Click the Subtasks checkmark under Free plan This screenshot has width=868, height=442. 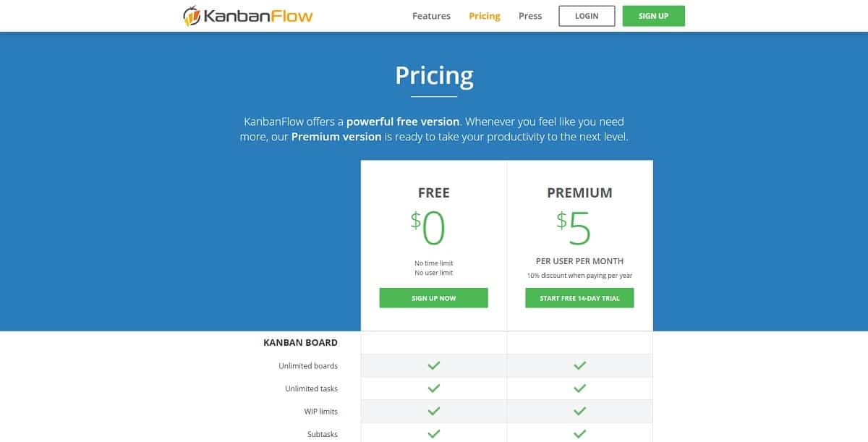pos(433,433)
